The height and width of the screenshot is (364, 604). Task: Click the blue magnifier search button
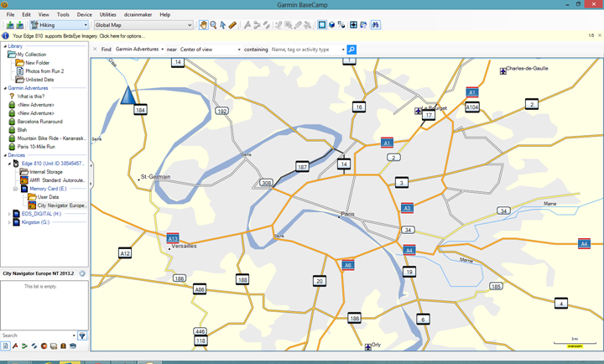click(x=351, y=49)
